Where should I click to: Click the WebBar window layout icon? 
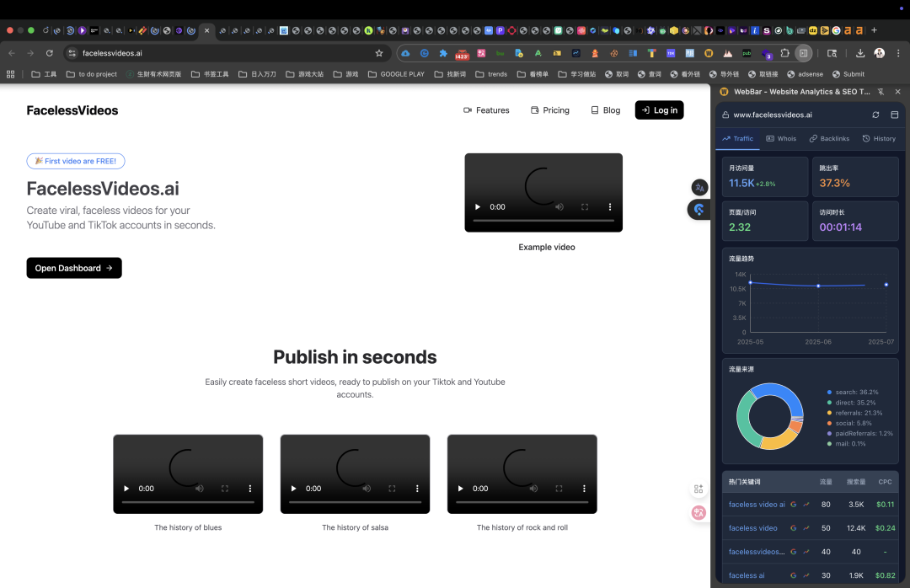point(894,115)
